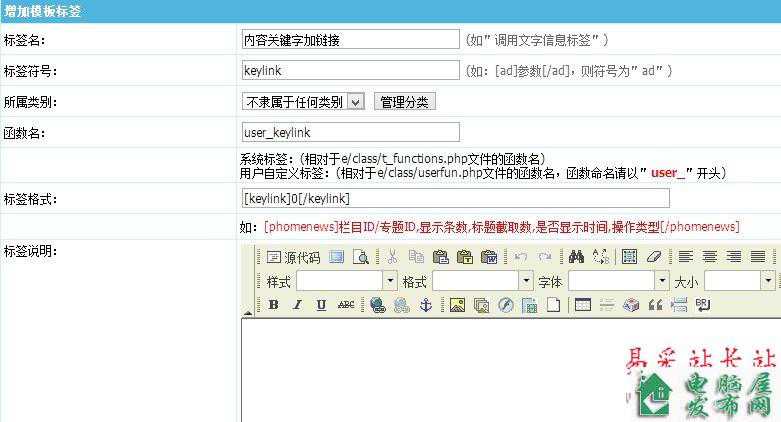Click the 函数名 user_keylink input field
This screenshot has height=422, width=781.
pyautogui.click(x=350, y=132)
